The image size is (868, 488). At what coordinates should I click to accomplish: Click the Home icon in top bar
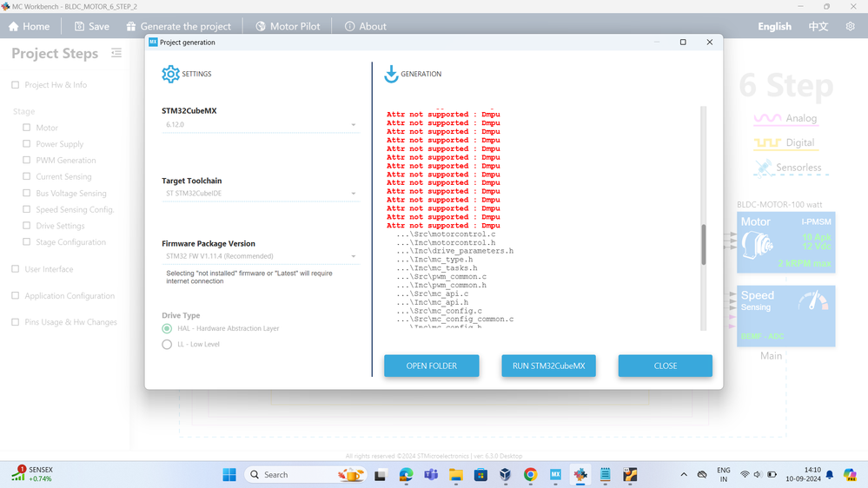click(x=14, y=27)
